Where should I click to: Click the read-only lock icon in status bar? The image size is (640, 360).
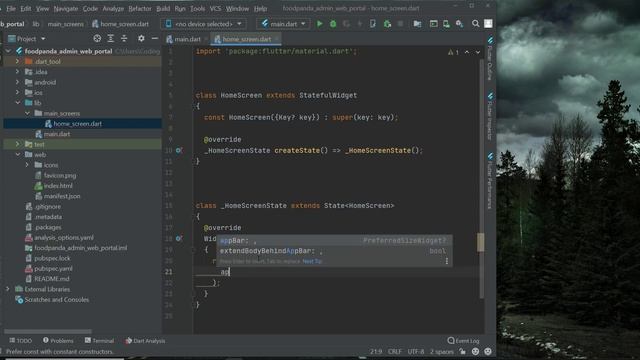(x=462, y=351)
